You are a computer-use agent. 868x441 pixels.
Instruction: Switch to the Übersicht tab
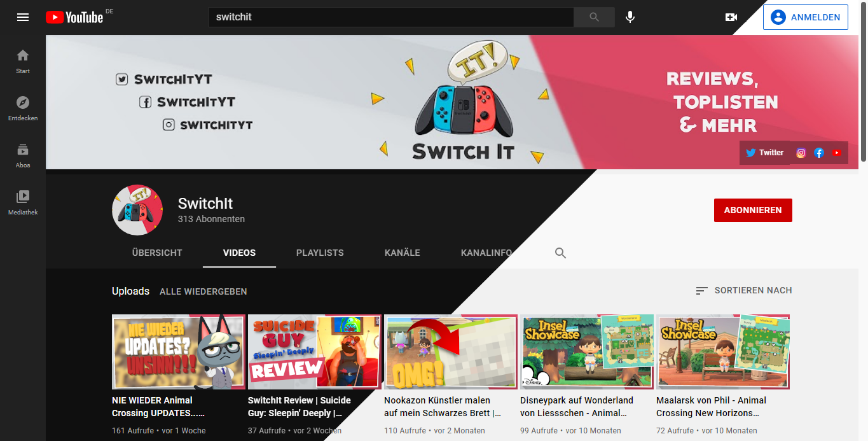point(157,253)
